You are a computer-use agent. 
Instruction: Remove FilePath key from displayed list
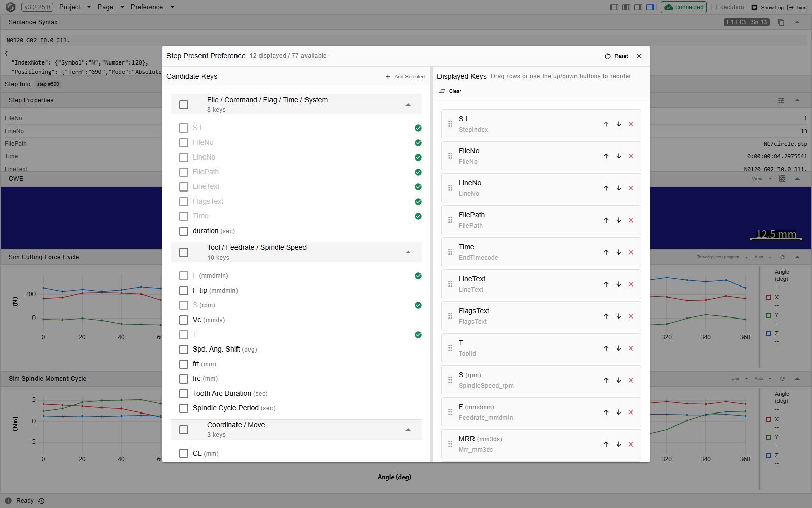pyautogui.click(x=631, y=220)
